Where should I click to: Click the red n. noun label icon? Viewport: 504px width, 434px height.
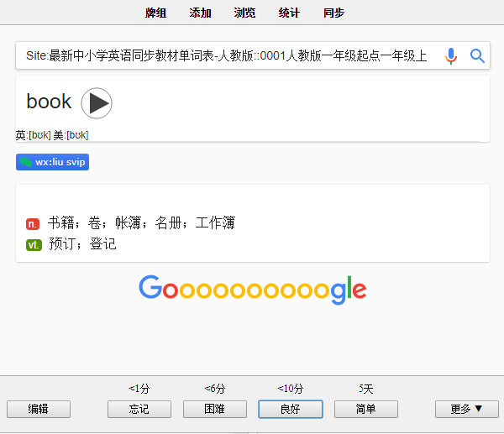point(33,224)
